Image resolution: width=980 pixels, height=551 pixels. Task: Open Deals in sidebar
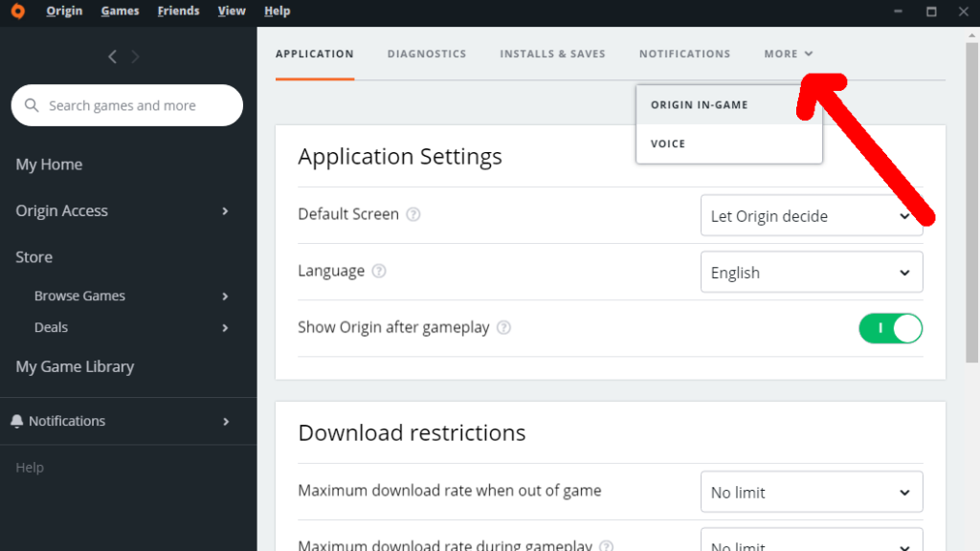pos(51,327)
